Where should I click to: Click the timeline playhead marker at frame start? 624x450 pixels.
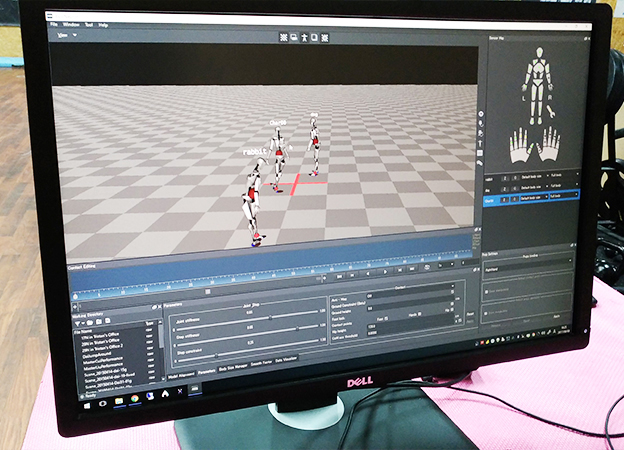(76, 296)
